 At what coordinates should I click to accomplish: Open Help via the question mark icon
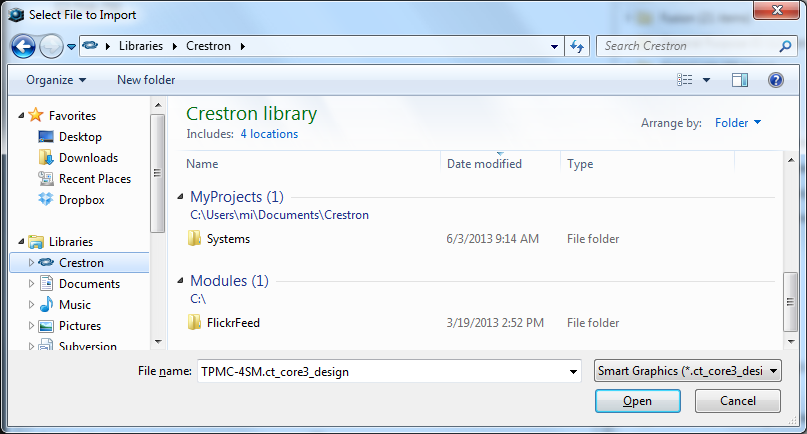click(776, 80)
